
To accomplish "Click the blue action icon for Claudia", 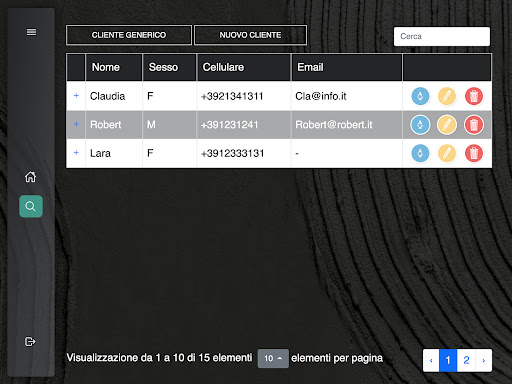I will [x=420, y=96].
